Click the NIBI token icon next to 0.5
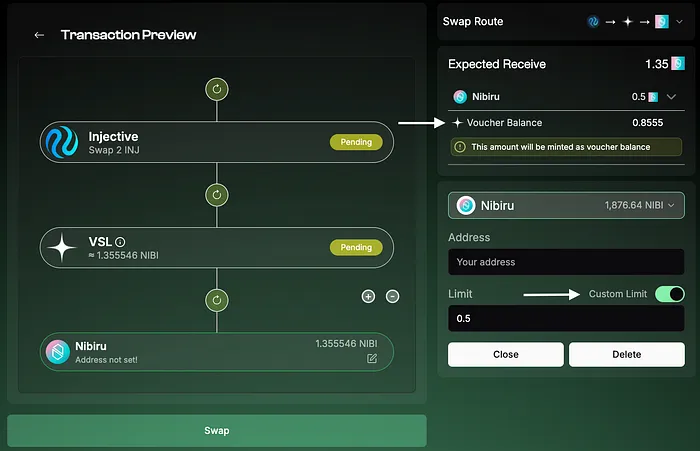Viewport: 700px width, 451px height. click(653, 97)
